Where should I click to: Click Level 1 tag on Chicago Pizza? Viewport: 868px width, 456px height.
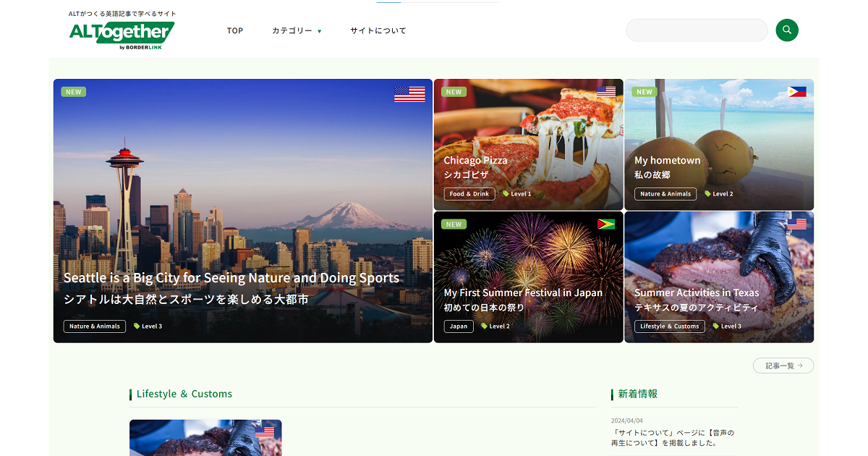[517, 194]
